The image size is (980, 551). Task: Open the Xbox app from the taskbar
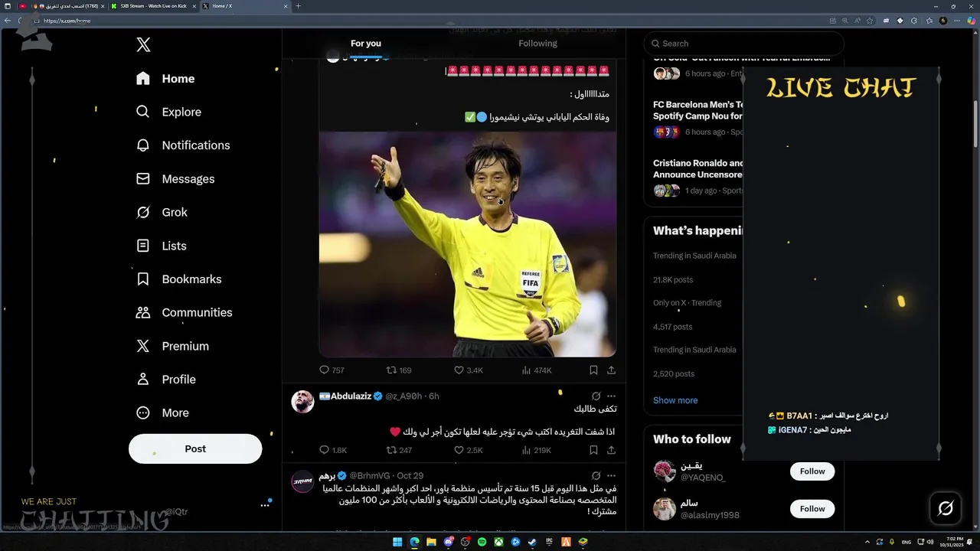click(498, 542)
